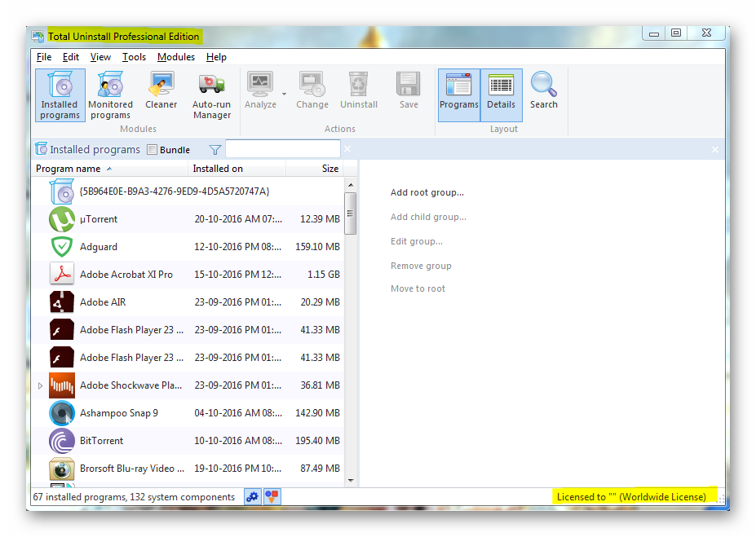Click the red-blue shapes status bar icon

point(272,496)
